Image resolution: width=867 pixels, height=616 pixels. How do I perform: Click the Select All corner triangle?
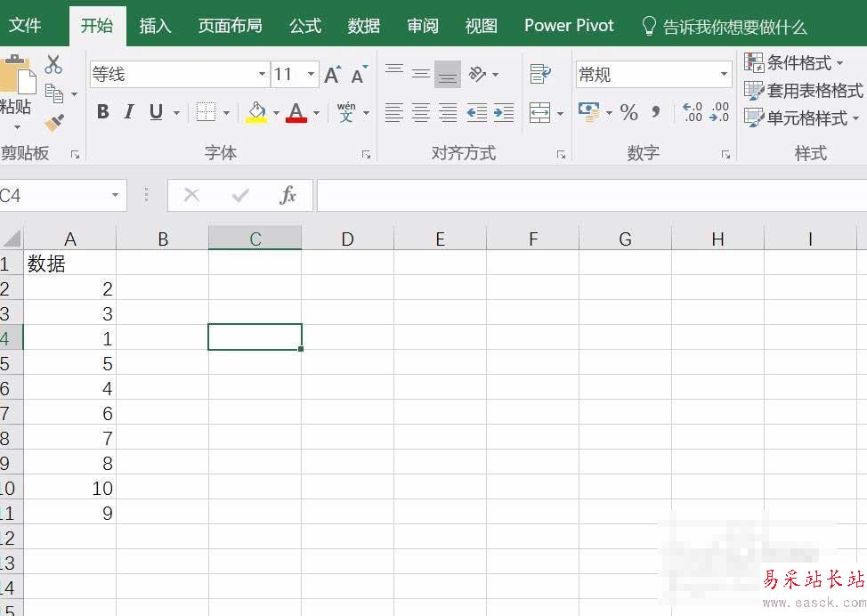[x=12, y=239]
